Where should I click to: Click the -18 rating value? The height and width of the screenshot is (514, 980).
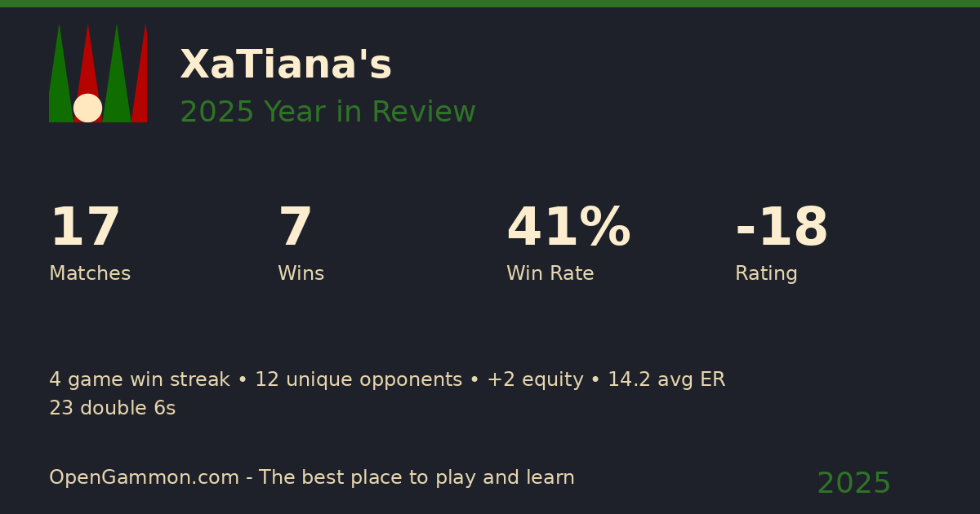[x=782, y=228]
